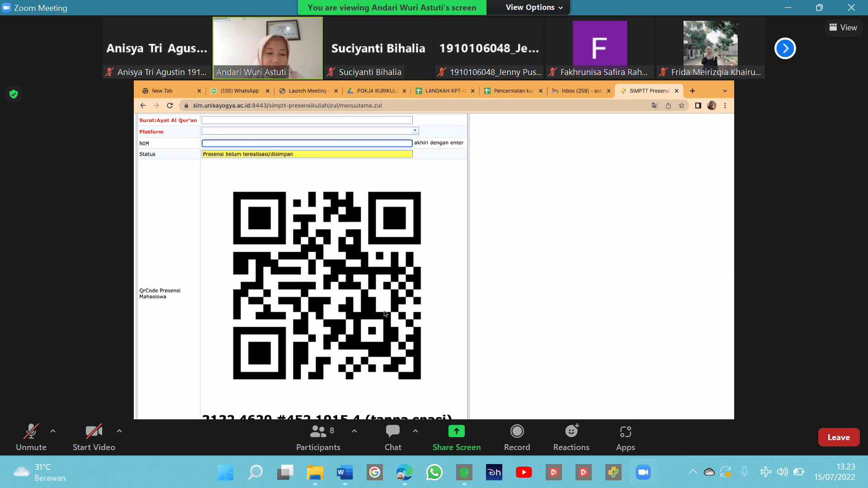
Task: Click the yellow Status field
Action: (307, 154)
